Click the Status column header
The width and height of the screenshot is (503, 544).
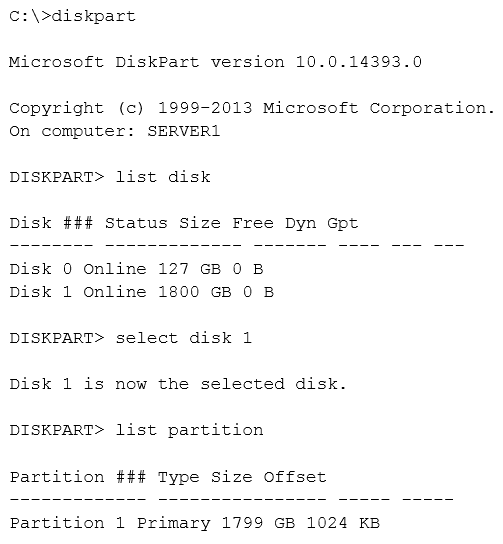point(136,223)
